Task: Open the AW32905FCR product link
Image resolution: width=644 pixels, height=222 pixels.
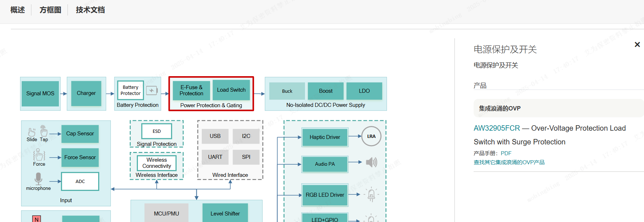Action: pyautogui.click(x=497, y=128)
